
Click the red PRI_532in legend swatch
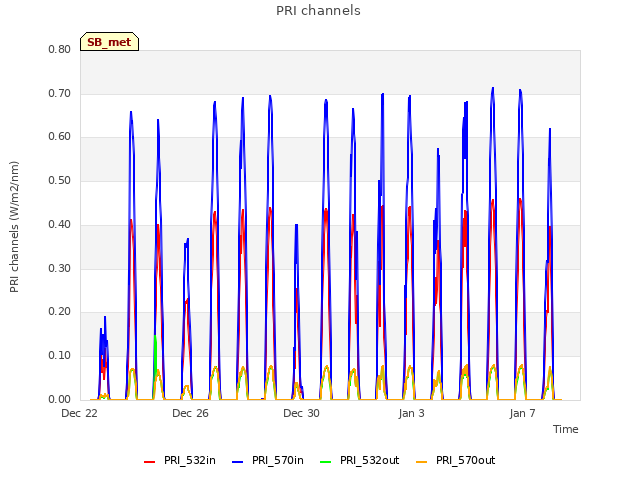[x=149, y=462]
